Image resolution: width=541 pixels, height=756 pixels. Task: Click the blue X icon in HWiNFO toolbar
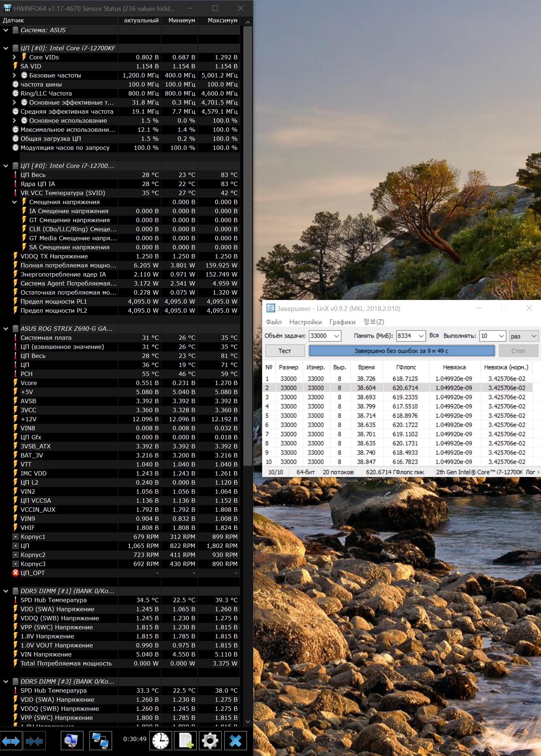point(235,741)
